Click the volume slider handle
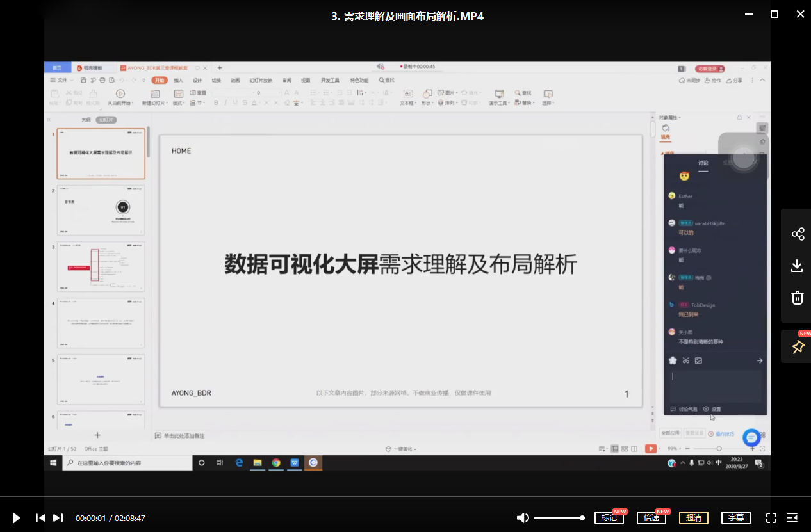The image size is (811, 532). (582, 518)
